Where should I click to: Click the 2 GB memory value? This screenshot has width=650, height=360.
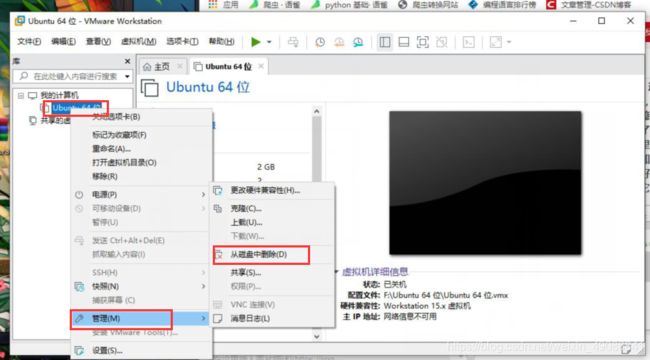click(266, 167)
